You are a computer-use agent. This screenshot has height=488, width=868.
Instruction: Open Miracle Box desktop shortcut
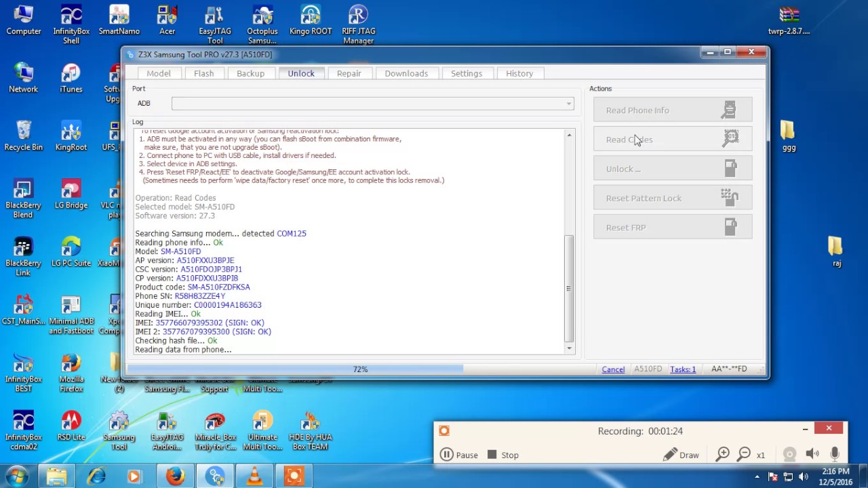pos(215,431)
